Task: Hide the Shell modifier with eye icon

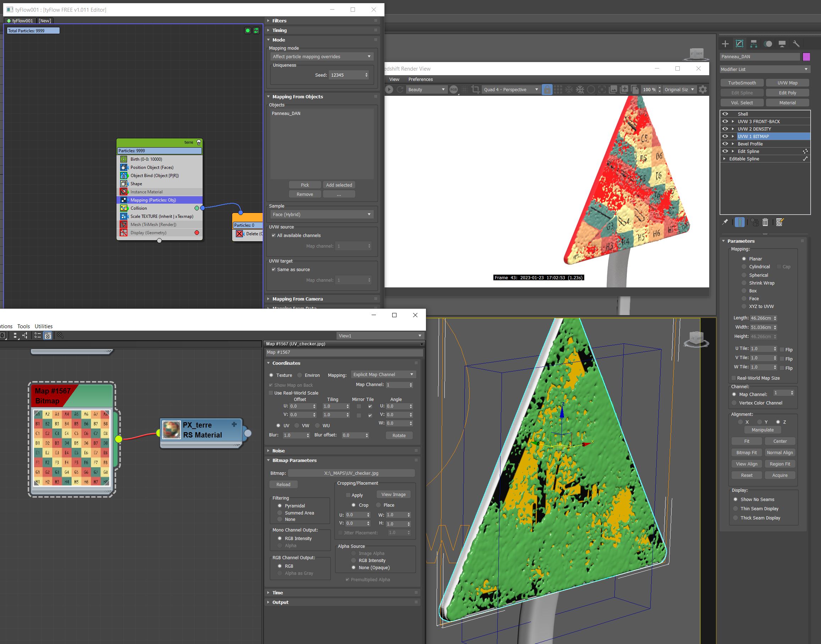Action: point(725,114)
